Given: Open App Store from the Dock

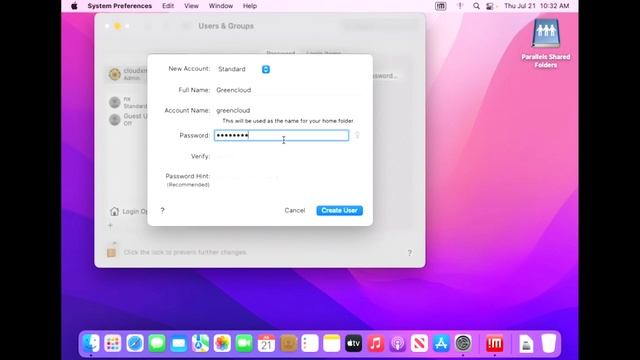Looking at the screenshot, I should pos(441,343).
